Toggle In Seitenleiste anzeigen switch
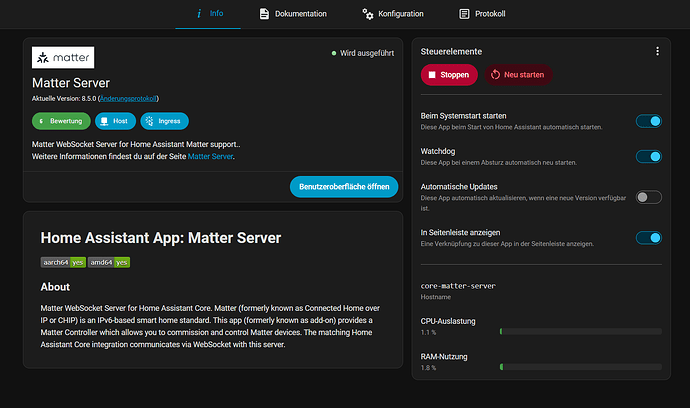 (649, 238)
